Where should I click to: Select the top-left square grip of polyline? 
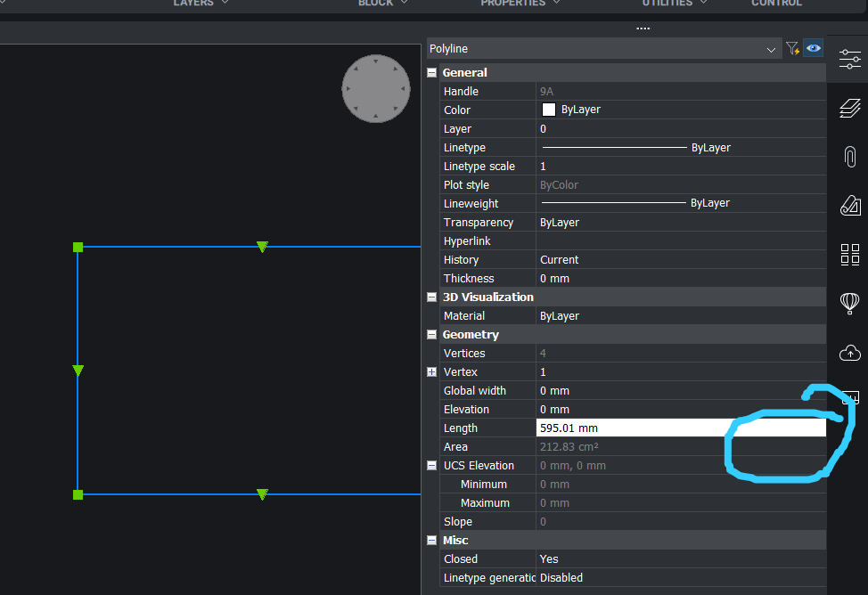coord(78,247)
